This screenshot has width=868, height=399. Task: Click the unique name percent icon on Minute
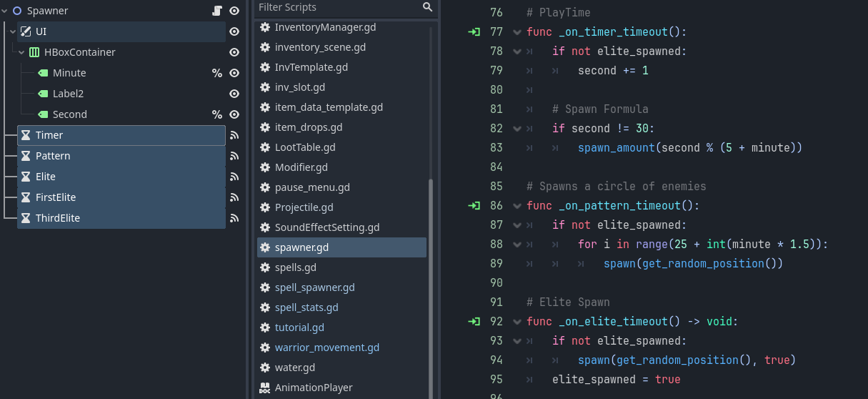point(217,73)
